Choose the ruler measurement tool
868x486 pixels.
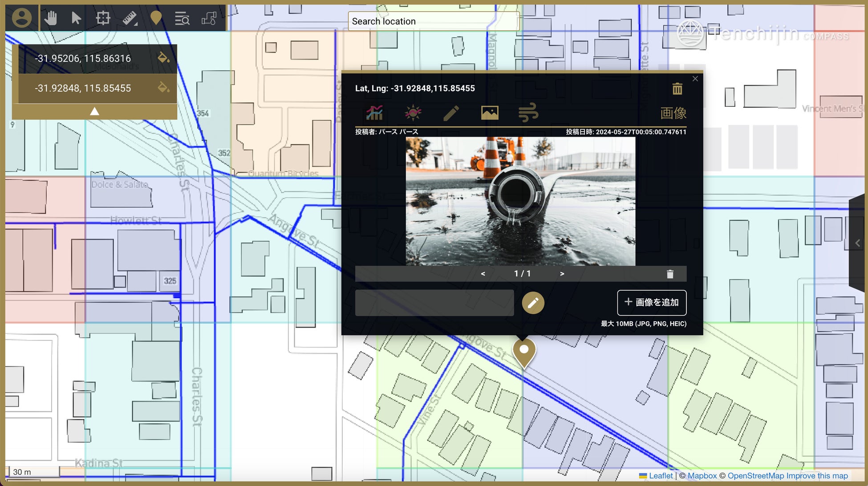[x=130, y=18]
